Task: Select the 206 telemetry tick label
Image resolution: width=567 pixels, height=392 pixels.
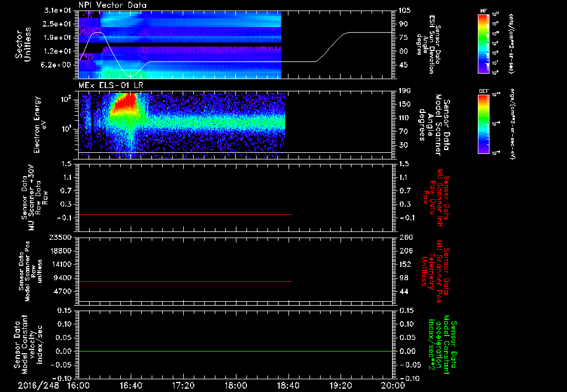Action: pos(405,251)
